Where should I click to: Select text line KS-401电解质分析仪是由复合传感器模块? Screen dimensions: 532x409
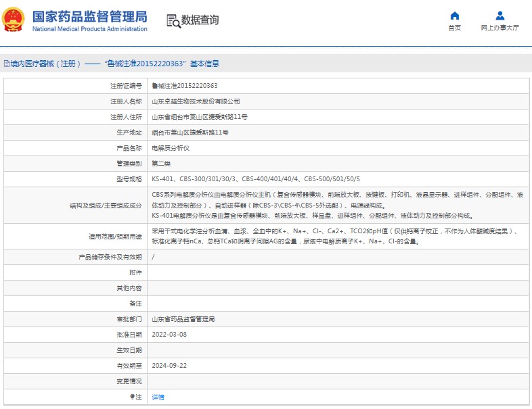point(313,216)
